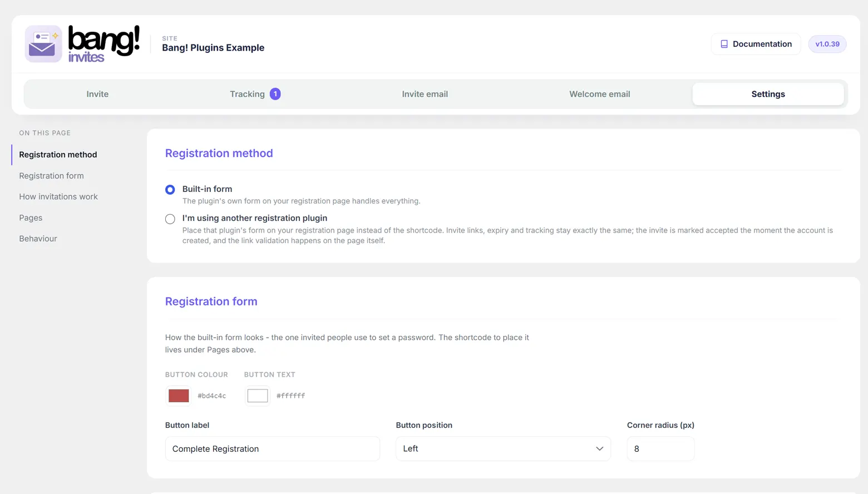The height and width of the screenshot is (494, 868).
Task: Go to How invitations work section
Action: (58, 197)
